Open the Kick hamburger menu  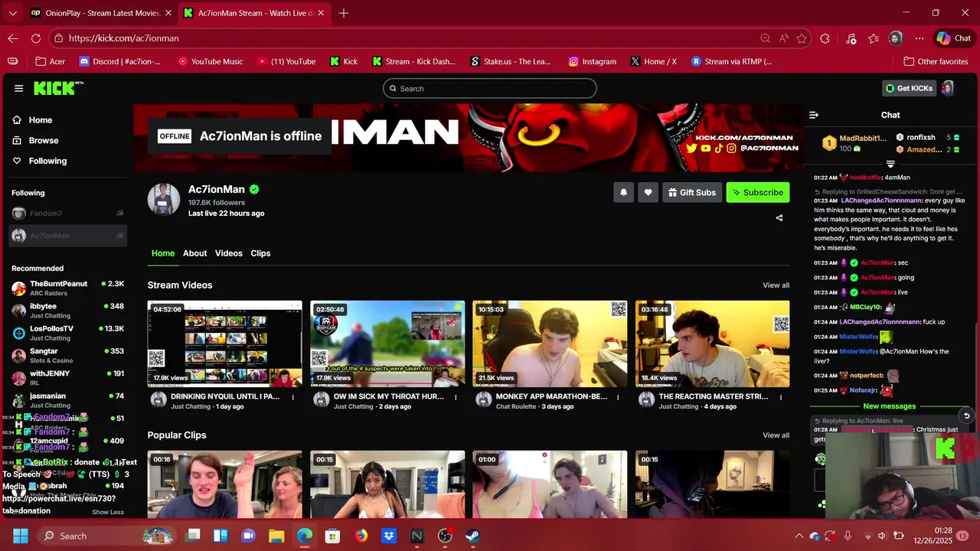click(18, 88)
